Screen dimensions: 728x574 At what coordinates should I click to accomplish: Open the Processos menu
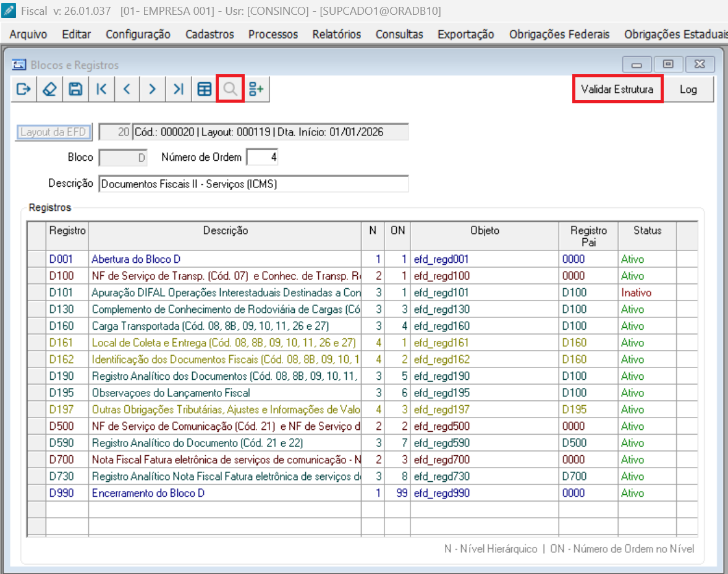273,35
